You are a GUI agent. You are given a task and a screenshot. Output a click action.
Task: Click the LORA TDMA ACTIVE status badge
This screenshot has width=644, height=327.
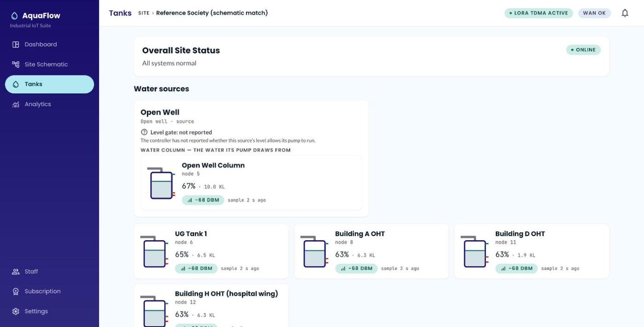539,13
